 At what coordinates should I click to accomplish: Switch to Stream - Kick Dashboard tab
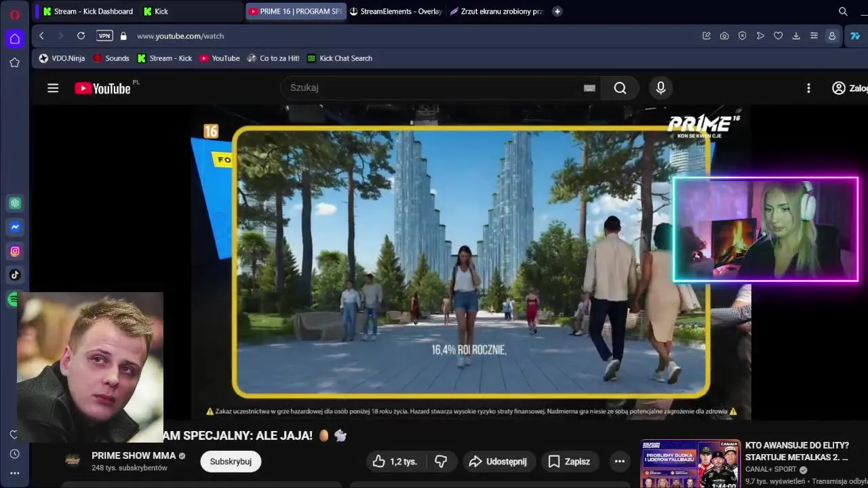point(87,12)
